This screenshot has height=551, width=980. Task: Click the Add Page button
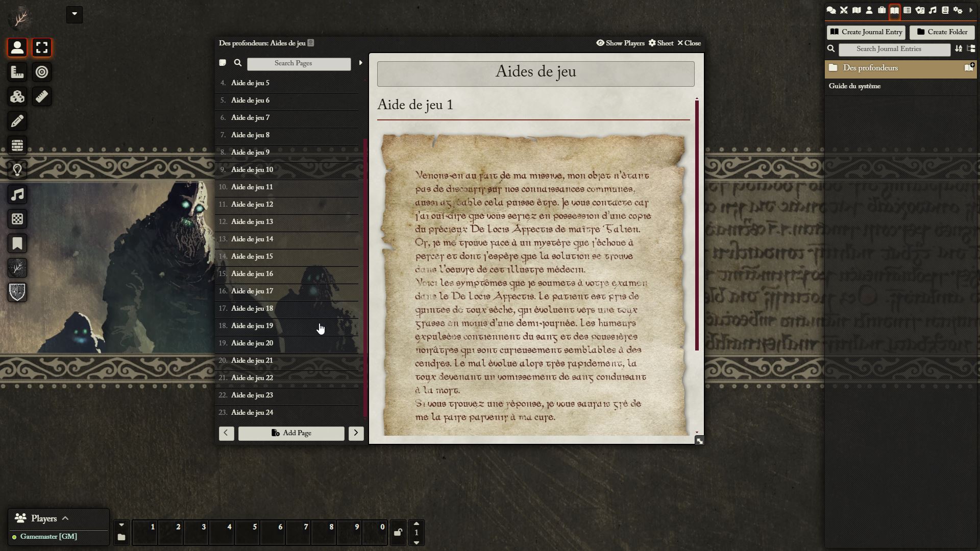(x=291, y=433)
